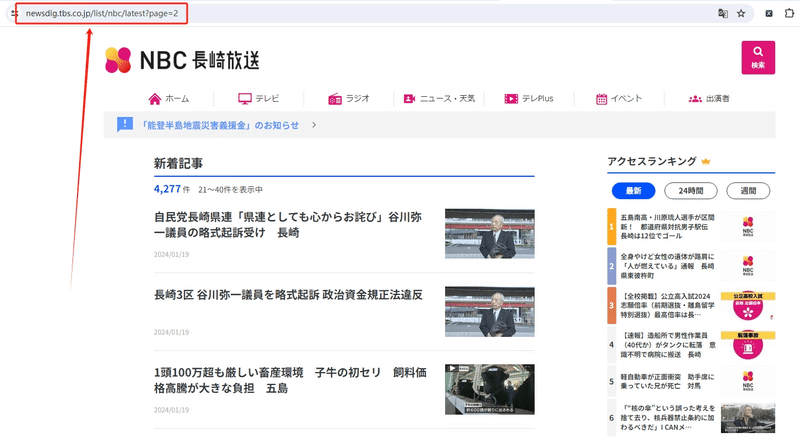
Task: Click the chevron after the notice text
Action: [314, 125]
